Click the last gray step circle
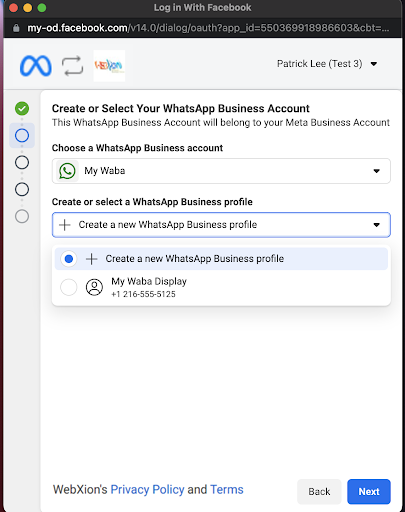405x512 pixels. [x=22, y=216]
